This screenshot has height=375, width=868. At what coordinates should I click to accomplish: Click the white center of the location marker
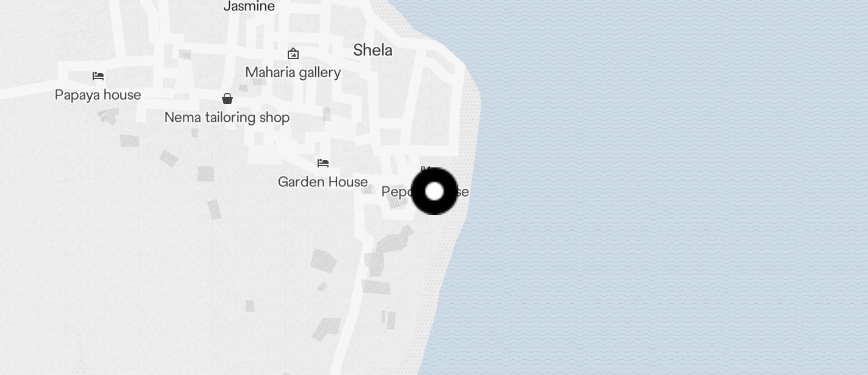435,191
